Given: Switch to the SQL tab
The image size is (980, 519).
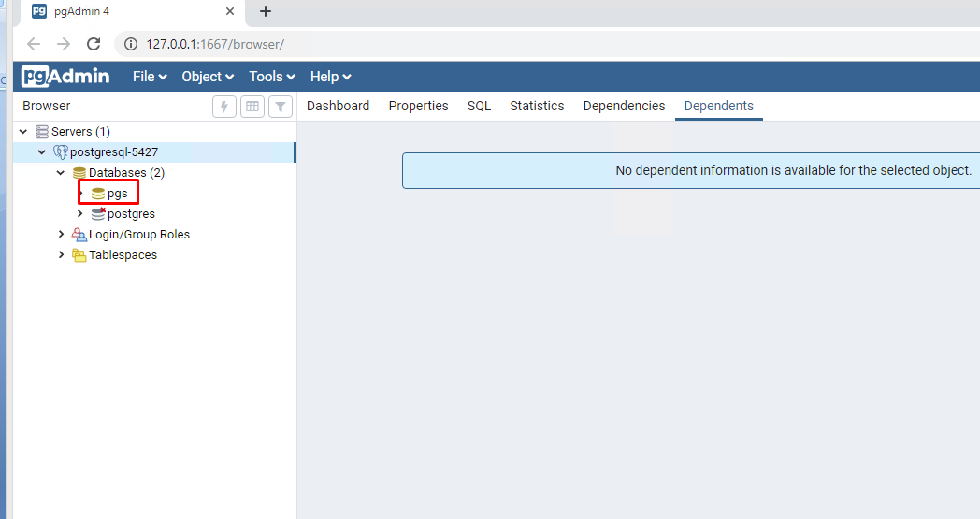Looking at the screenshot, I should pos(479,106).
